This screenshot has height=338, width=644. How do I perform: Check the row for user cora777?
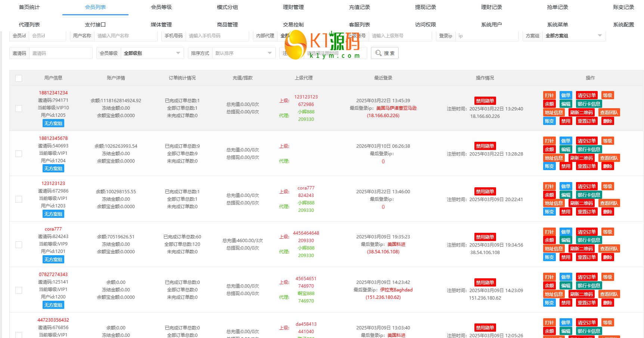pyautogui.click(x=19, y=245)
